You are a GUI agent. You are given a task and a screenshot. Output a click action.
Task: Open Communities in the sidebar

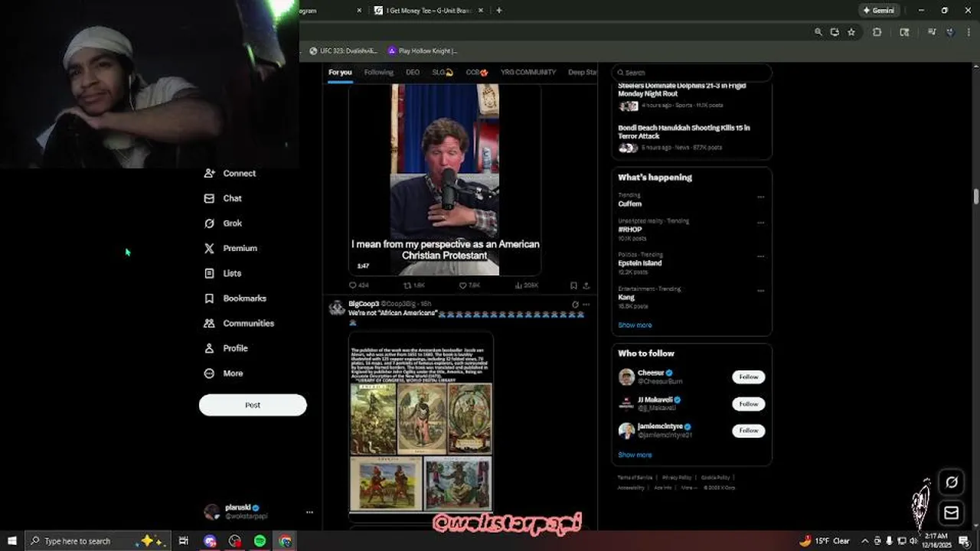(239, 323)
